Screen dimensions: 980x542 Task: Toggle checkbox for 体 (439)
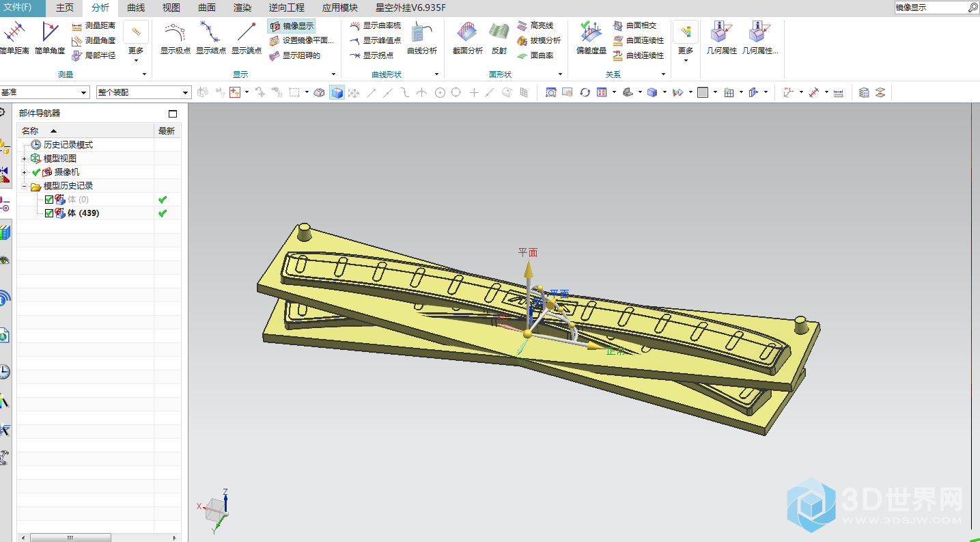48,213
